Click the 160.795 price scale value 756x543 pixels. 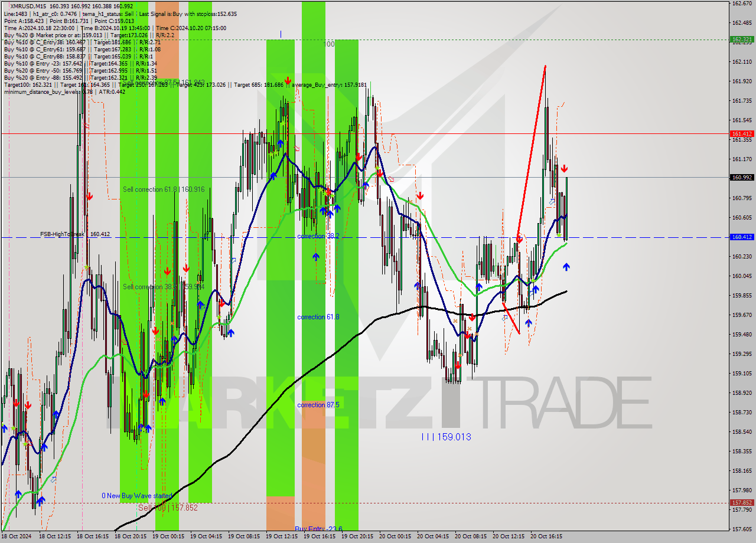(742, 198)
